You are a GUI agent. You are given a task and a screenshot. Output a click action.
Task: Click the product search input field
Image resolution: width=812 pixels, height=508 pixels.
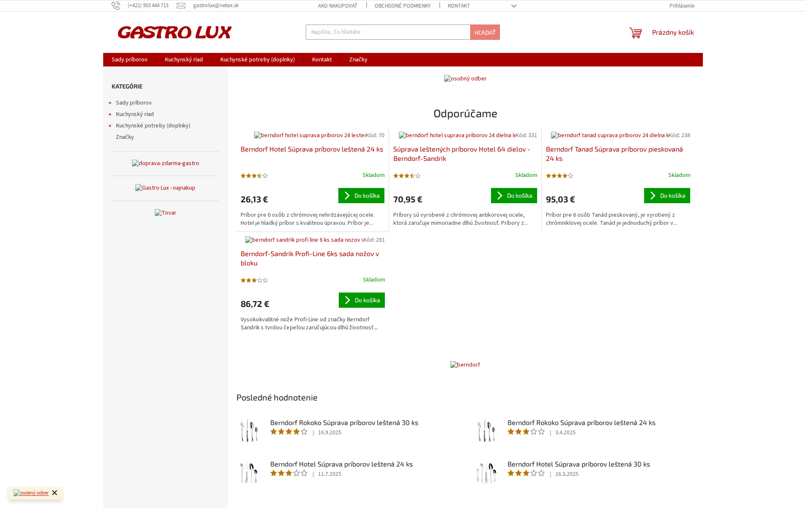point(388,32)
